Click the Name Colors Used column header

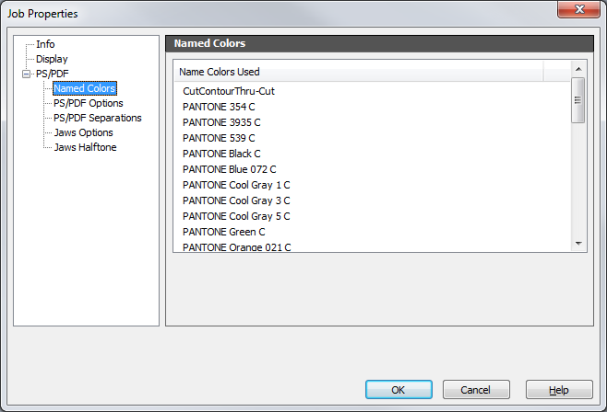(359, 72)
